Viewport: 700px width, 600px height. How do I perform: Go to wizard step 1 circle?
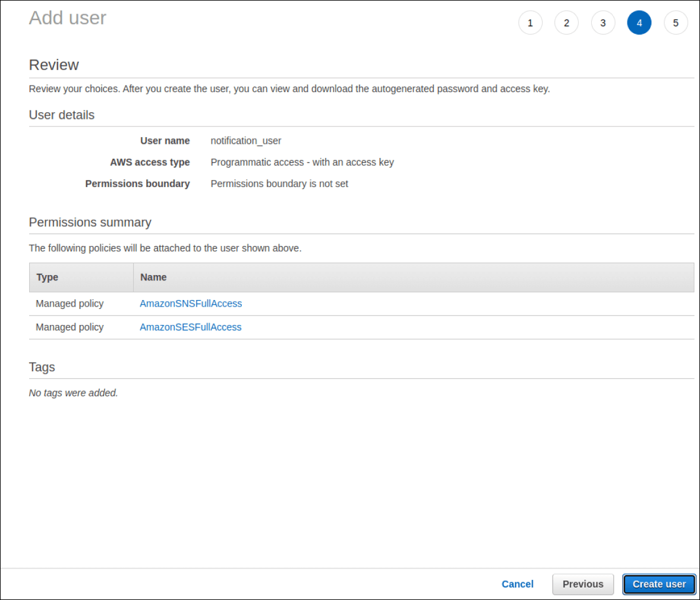pos(530,23)
